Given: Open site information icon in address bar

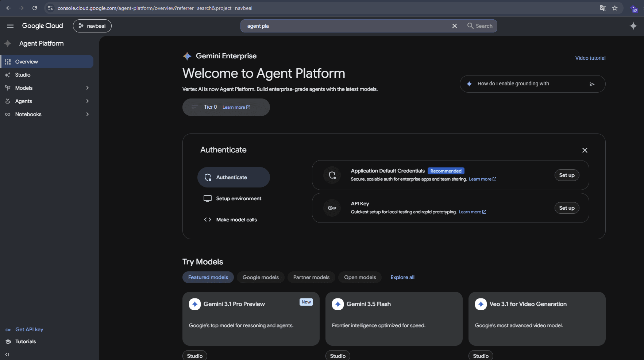Looking at the screenshot, I should point(50,8).
